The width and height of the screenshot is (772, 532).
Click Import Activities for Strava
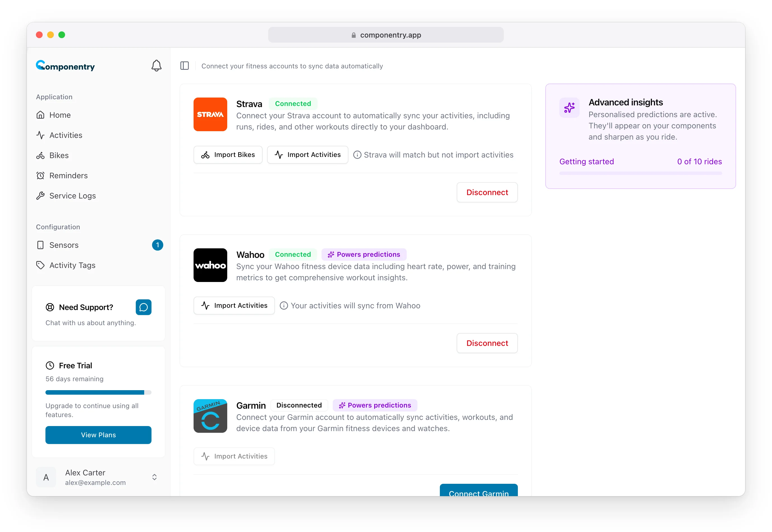click(x=307, y=155)
